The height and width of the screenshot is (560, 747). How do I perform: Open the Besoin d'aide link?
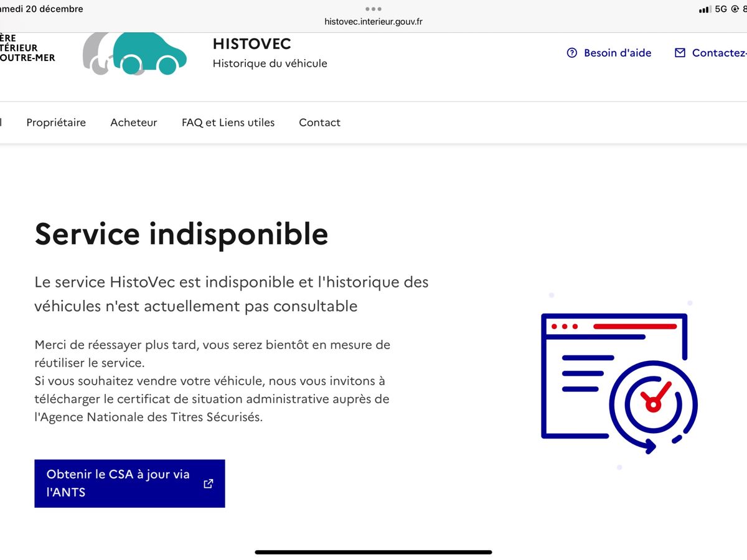617,53
